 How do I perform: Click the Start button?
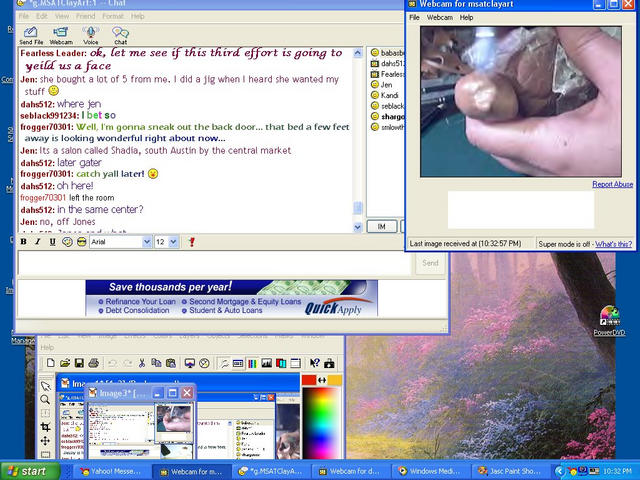[28, 471]
